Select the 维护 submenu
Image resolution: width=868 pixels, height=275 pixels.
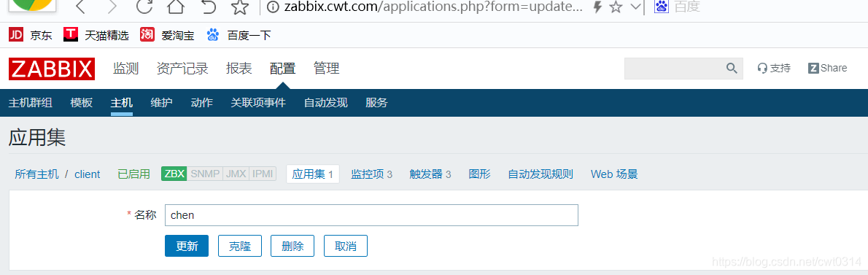tap(161, 102)
